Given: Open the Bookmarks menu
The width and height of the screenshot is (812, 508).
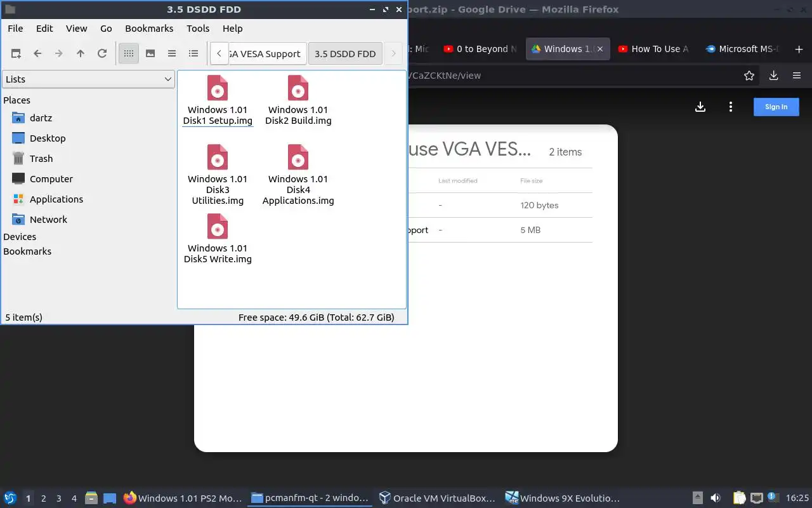Looking at the screenshot, I should coord(149,29).
